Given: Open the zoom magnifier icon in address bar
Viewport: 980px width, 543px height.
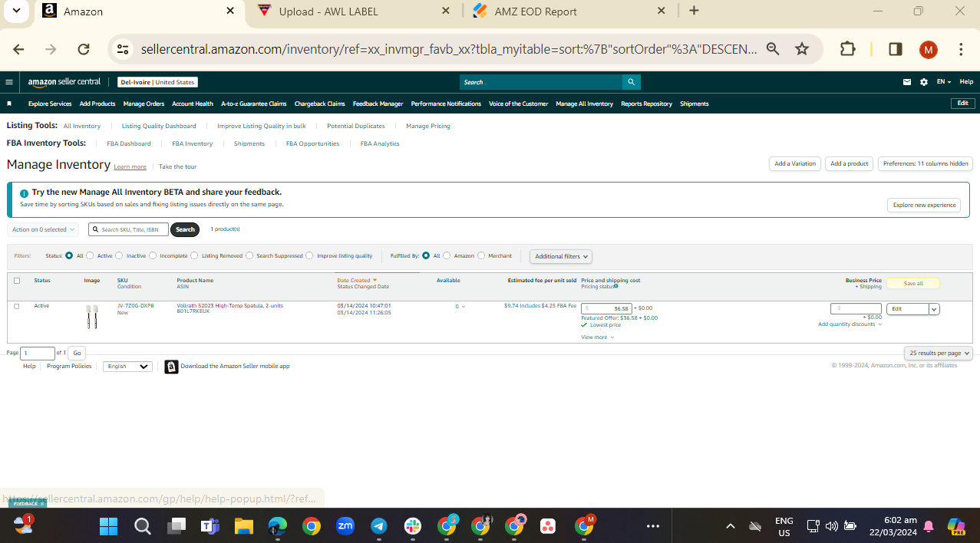Looking at the screenshot, I should (773, 49).
